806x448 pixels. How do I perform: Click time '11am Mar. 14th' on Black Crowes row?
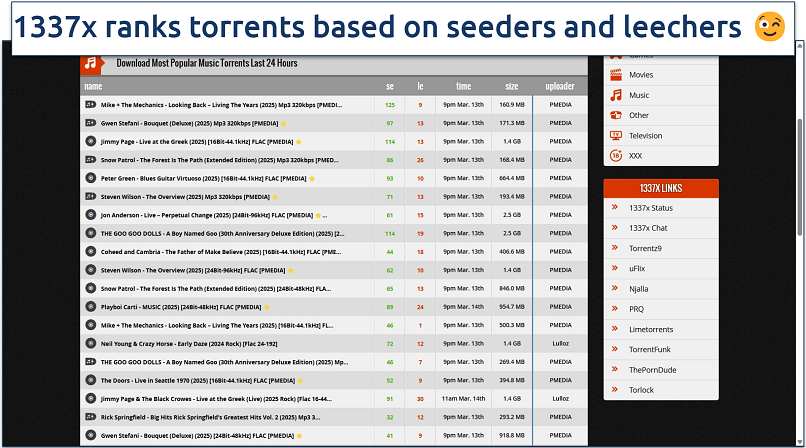[x=463, y=399]
